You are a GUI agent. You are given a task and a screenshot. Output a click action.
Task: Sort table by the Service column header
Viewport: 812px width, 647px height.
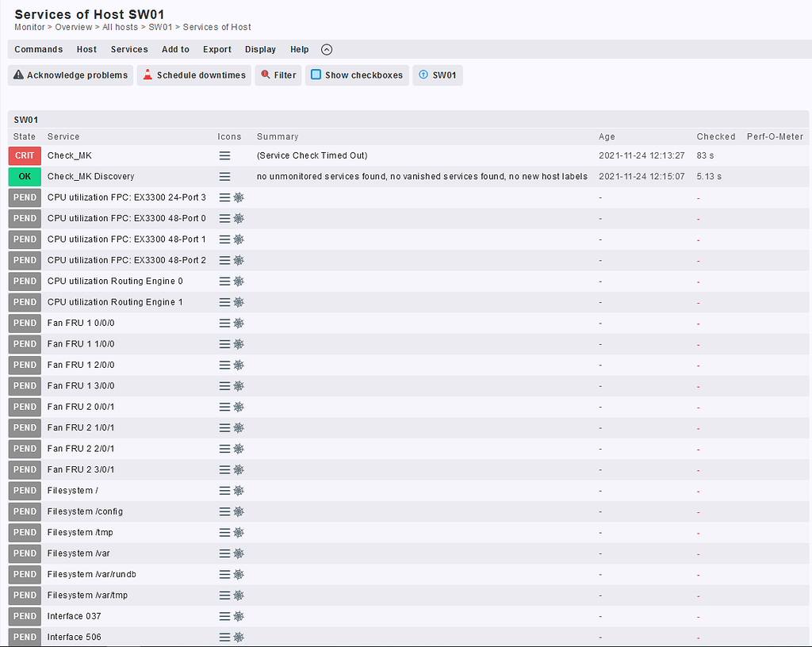[63, 136]
